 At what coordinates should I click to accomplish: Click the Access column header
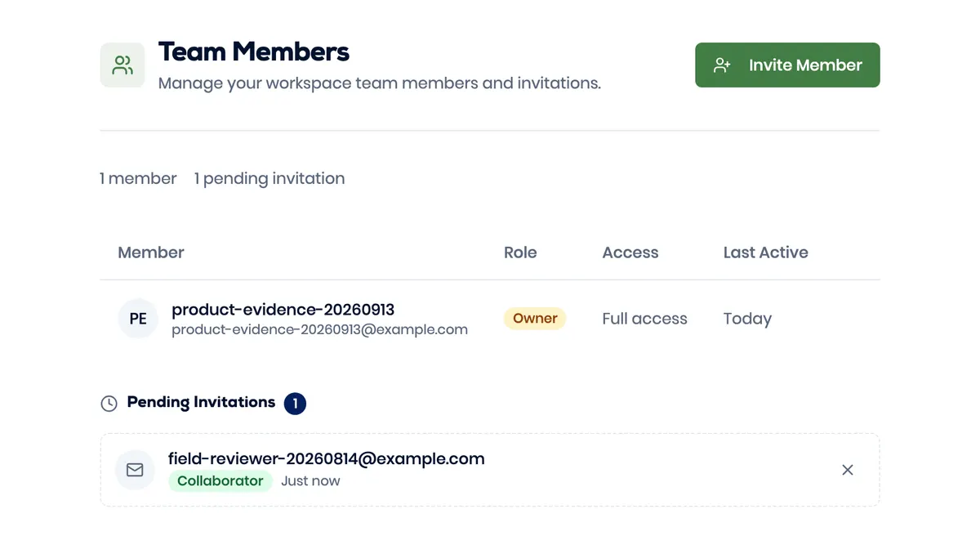point(630,253)
